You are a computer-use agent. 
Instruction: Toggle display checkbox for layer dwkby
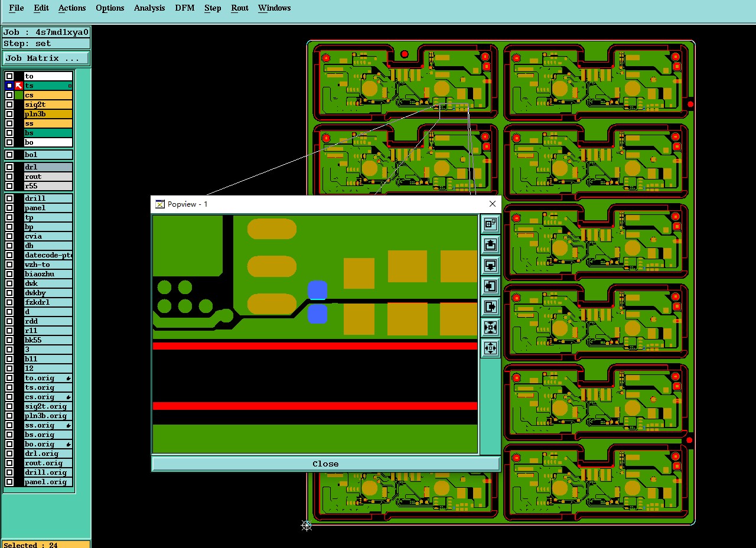click(9, 293)
